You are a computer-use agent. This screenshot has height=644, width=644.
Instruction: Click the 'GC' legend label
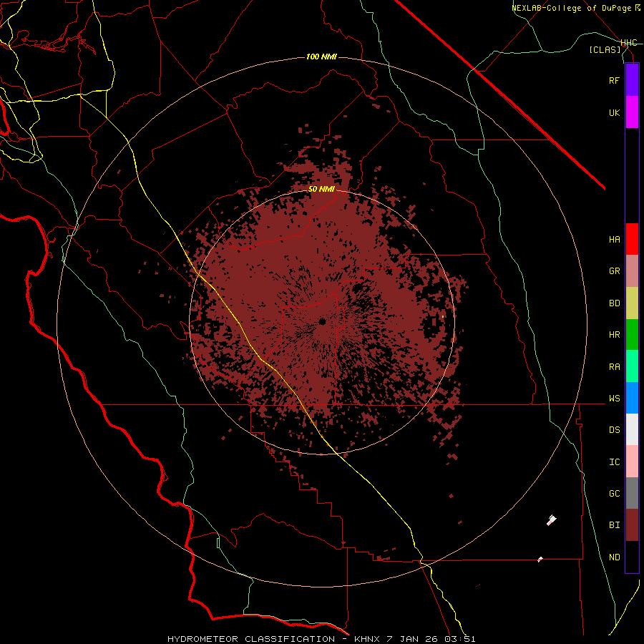[614, 494]
